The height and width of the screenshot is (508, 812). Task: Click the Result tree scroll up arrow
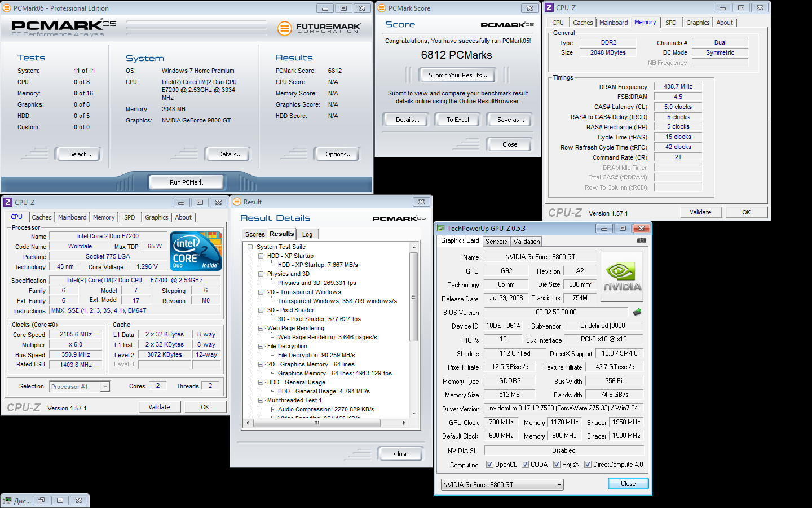(x=414, y=247)
